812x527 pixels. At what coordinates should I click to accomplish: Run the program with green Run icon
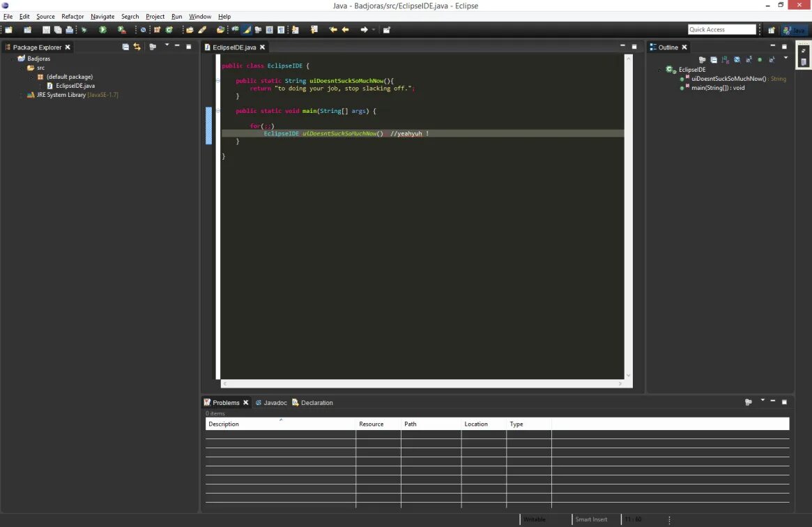pyautogui.click(x=102, y=30)
